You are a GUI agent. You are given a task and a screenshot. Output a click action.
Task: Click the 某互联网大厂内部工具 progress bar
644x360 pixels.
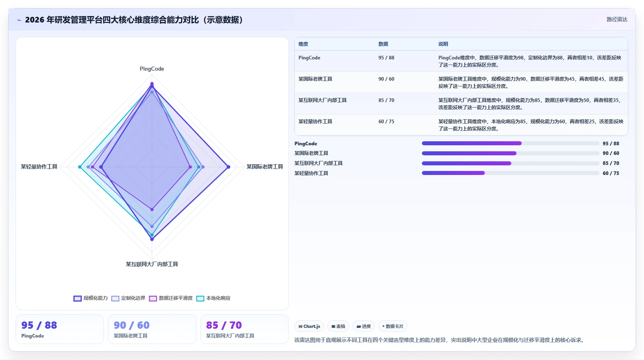[510, 163]
